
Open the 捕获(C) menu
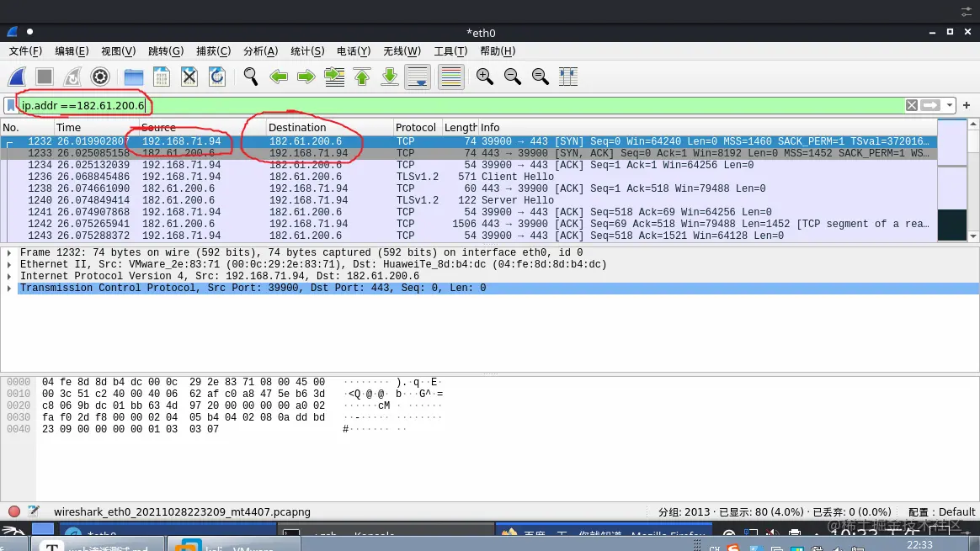[213, 51]
